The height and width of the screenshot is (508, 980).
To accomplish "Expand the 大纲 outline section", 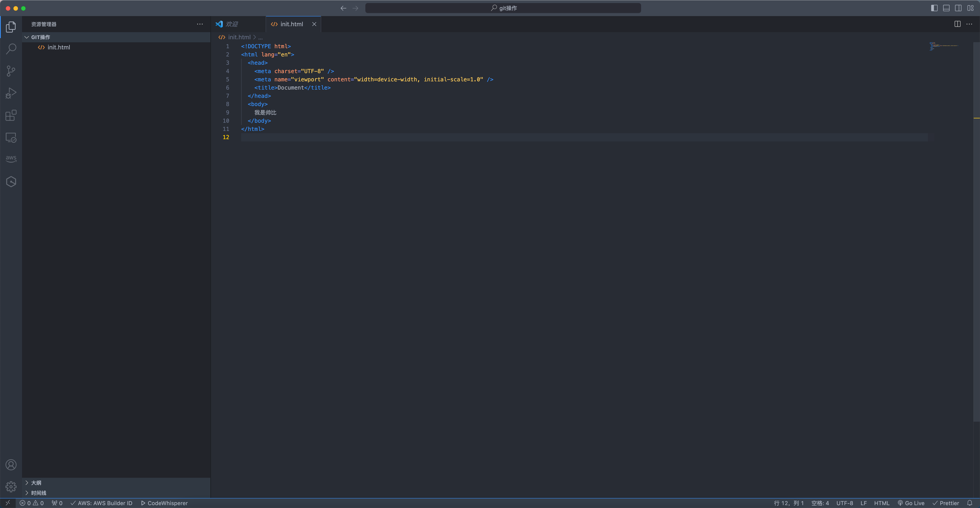I will coord(116,483).
